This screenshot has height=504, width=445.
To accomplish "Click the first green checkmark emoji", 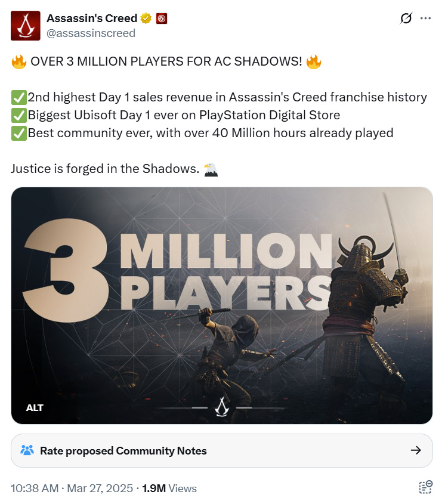I will (18, 97).
